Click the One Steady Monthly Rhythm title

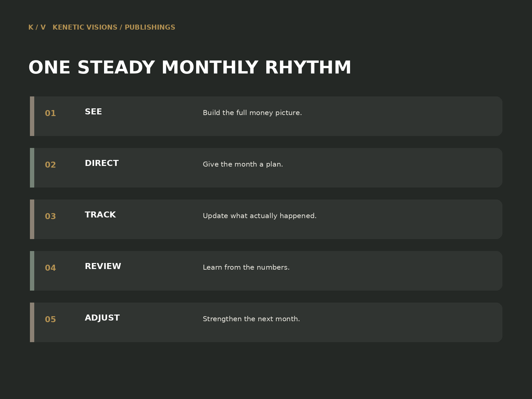pyautogui.click(x=190, y=68)
